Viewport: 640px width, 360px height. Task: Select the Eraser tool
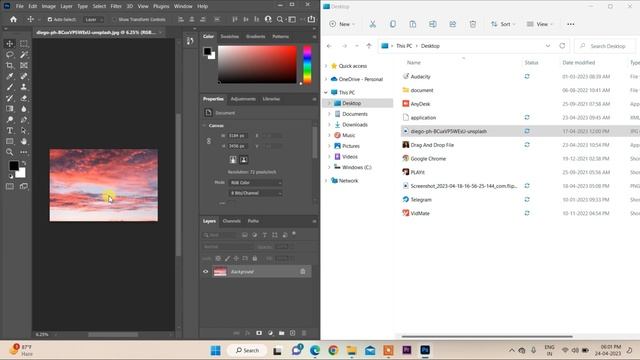pos(24,98)
